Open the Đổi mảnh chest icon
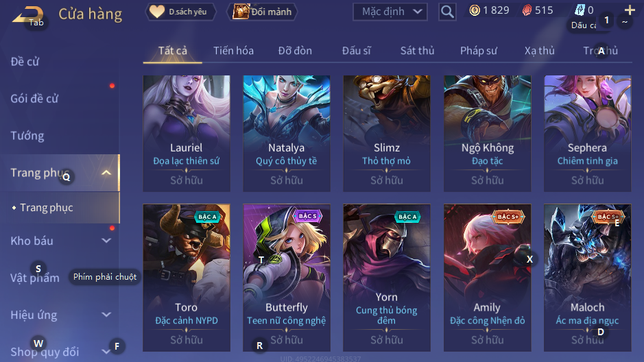This screenshot has width=644, height=362. point(241,12)
